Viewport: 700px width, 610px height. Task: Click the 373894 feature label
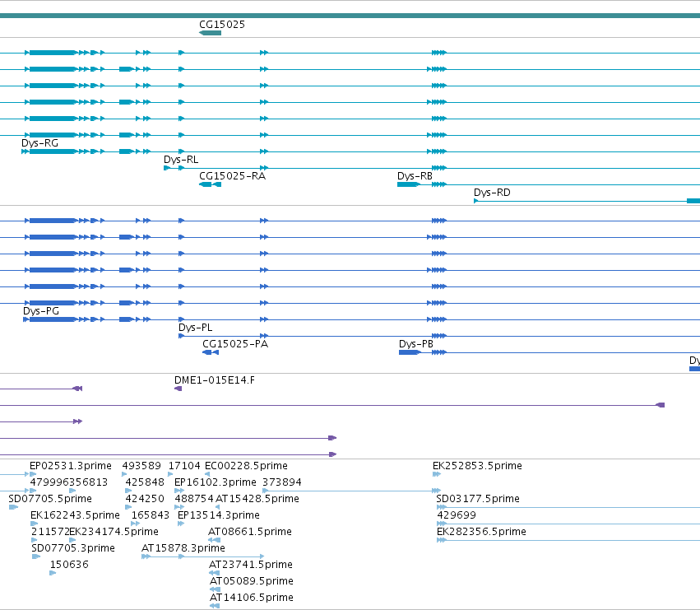[281, 482]
